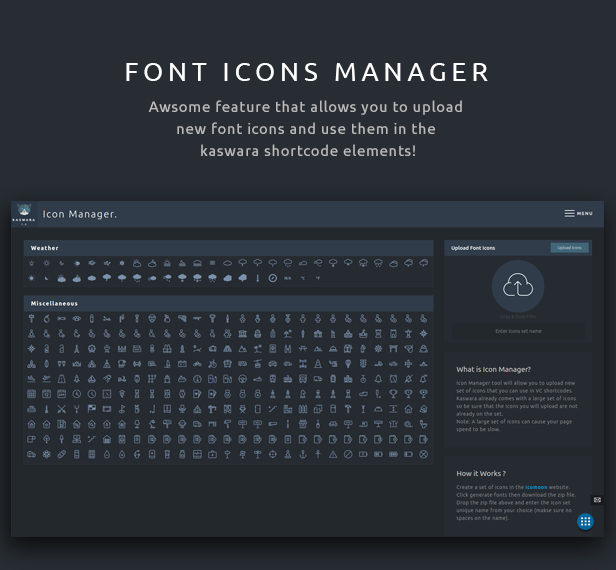Screen dimensions: 616x570
Task: Select the alarm clock icon
Action: pos(393,379)
